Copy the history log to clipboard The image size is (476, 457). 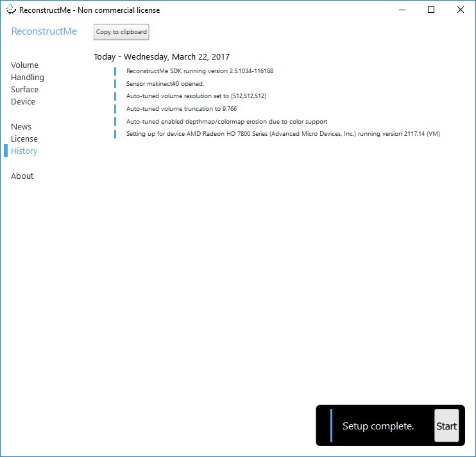pyautogui.click(x=121, y=32)
